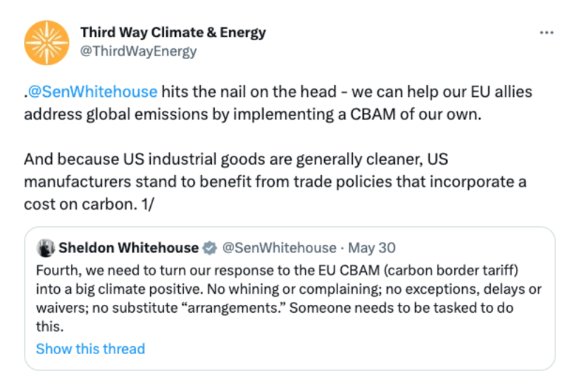The width and height of the screenshot is (586, 392).
Task: Open the three-dot more options menu
Action: click(x=547, y=33)
